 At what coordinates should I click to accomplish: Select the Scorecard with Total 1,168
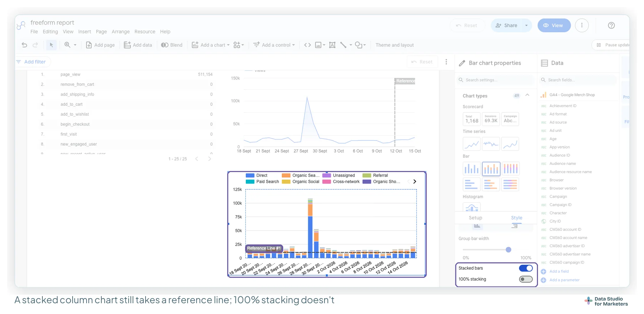point(471,119)
